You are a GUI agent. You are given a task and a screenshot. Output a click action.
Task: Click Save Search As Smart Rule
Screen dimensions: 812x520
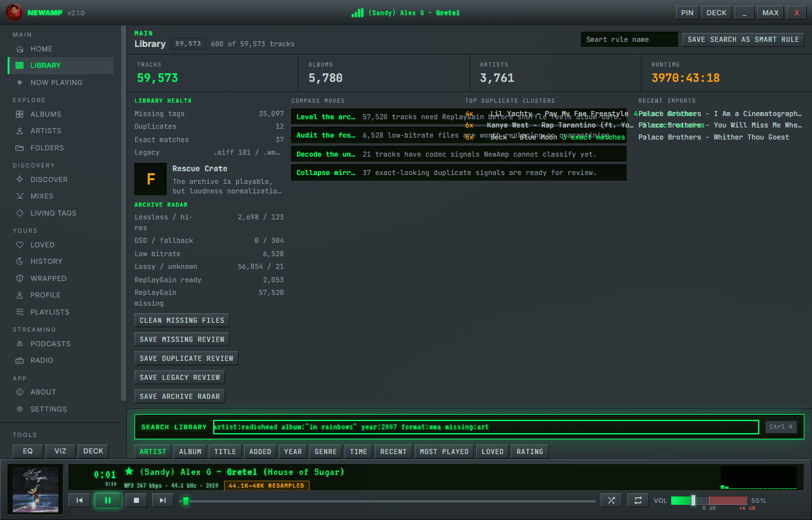click(743, 39)
